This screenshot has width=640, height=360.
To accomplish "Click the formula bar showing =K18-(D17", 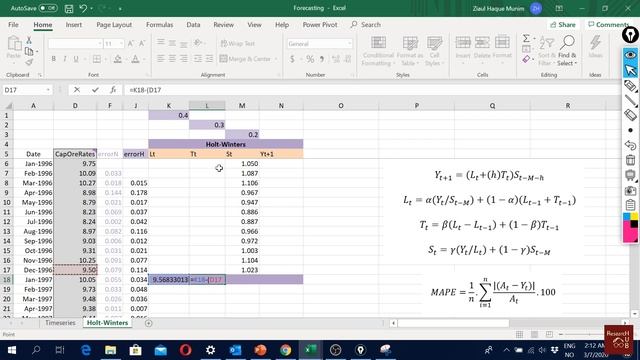I will tap(371, 90).
